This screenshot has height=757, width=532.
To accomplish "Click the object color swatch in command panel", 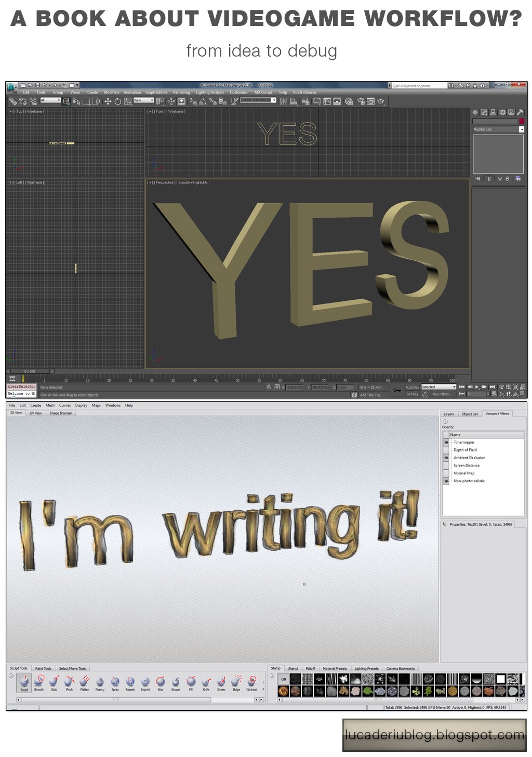I will (522, 121).
